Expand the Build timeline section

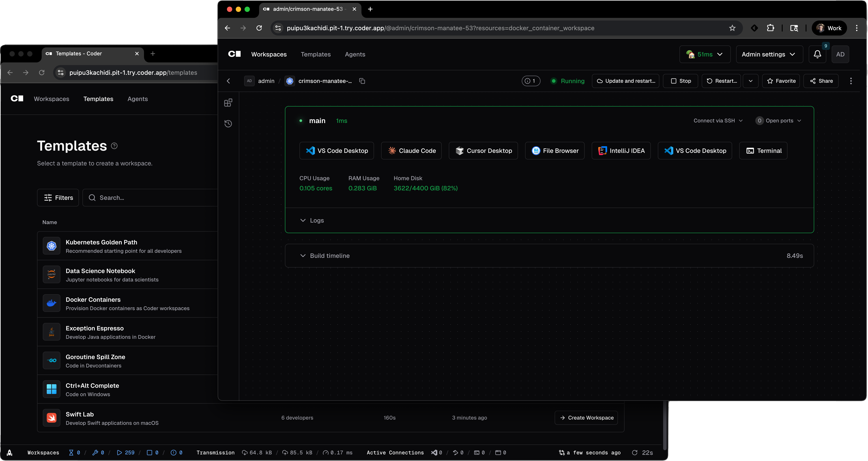(x=325, y=256)
